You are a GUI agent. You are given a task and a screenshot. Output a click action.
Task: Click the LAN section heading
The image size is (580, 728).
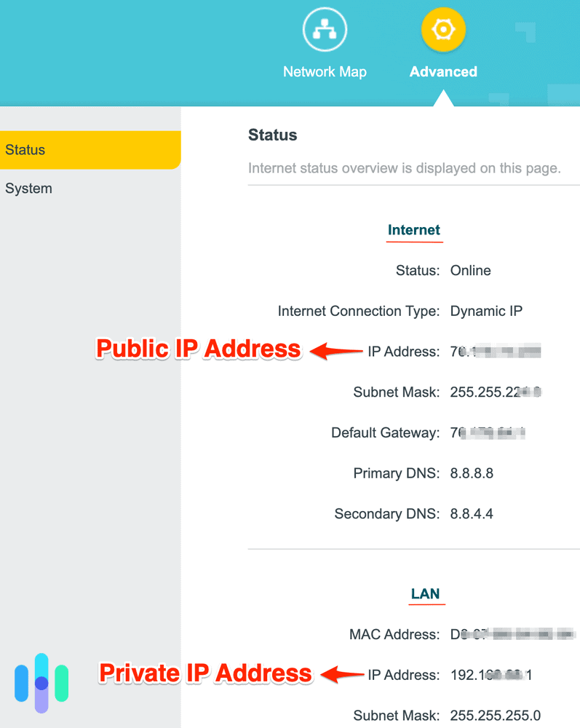(425, 593)
